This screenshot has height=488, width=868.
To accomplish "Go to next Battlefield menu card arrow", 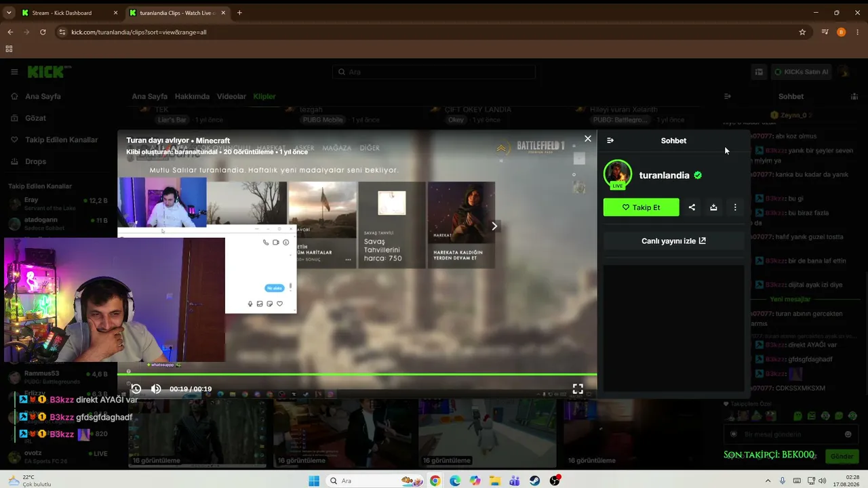I will [494, 226].
